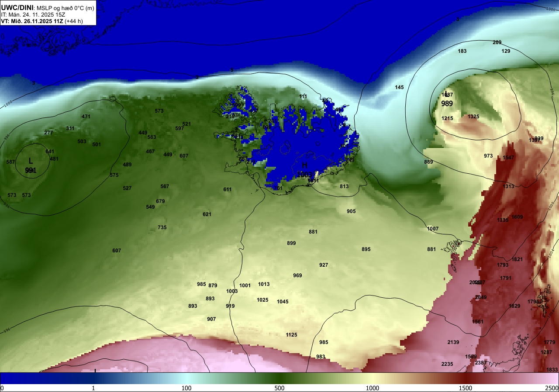
Task: Click the colorbar scale label 2500
Action: click(552, 389)
